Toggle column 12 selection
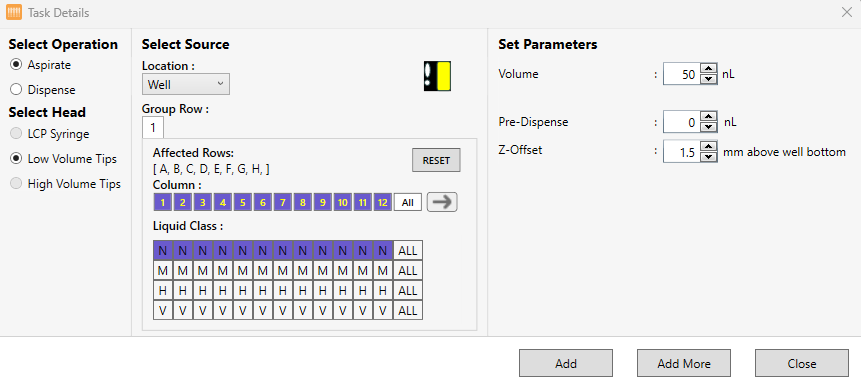The height and width of the screenshot is (386, 861). (383, 203)
